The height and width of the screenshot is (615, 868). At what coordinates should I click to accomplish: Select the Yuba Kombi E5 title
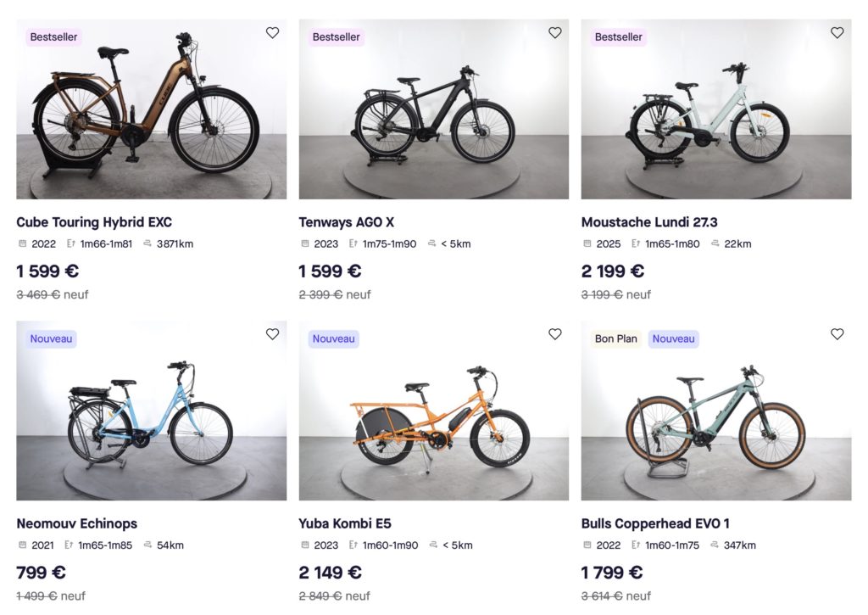[344, 523]
